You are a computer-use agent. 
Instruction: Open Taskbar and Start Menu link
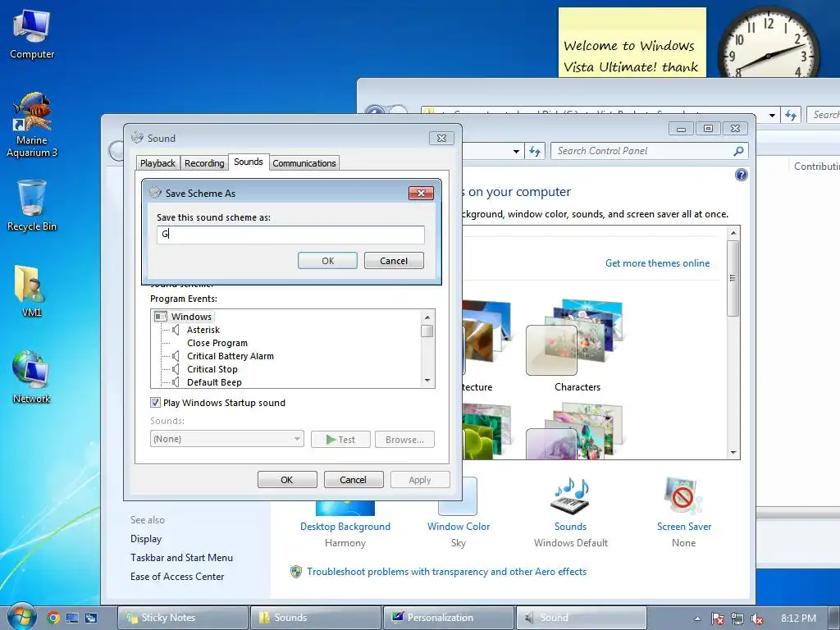pos(181,557)
